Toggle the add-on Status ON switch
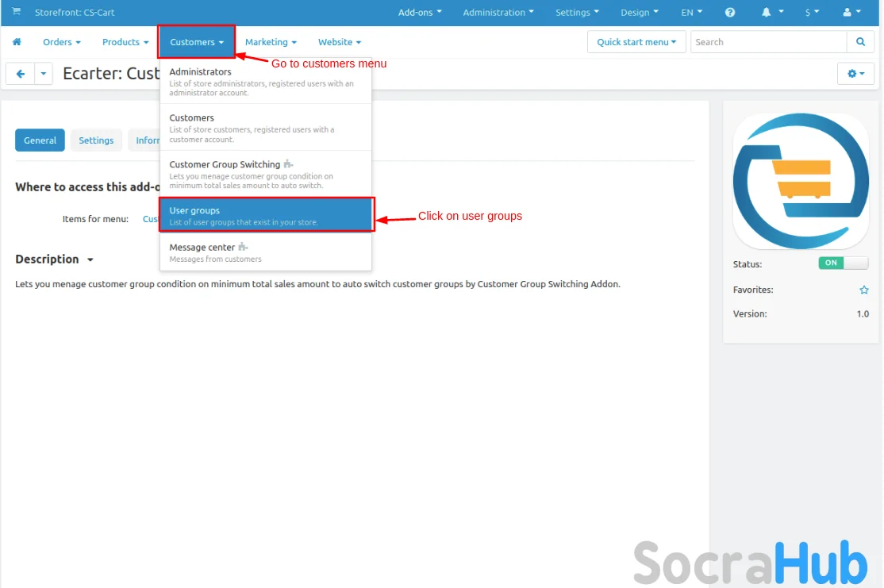Screen dimensions: 884x588 click(843, 263)
